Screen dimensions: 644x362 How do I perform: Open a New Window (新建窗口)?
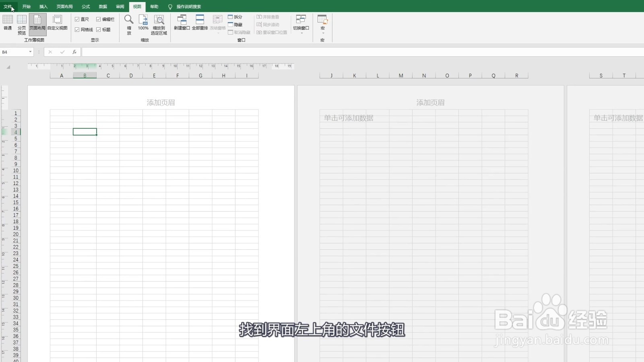(182, 23)
